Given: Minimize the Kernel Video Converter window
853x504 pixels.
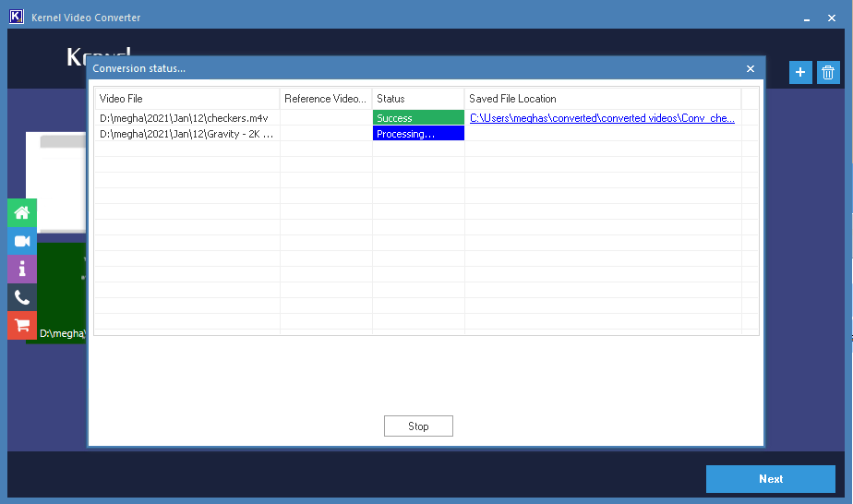Looking at the screenshot, I should (x=807, y=18).
